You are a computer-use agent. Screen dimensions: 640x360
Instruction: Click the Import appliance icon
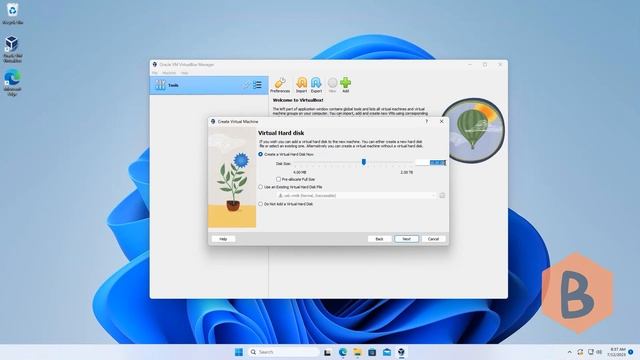click(301, 85)
